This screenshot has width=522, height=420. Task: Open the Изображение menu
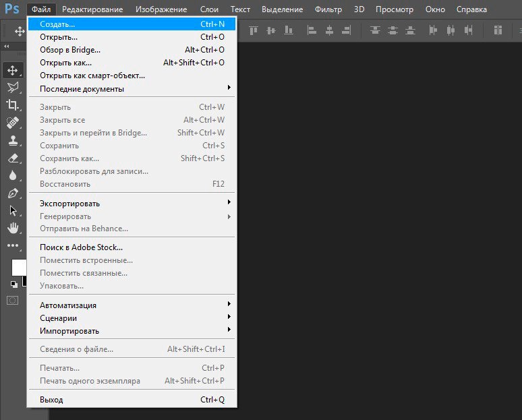click(161, 9)
